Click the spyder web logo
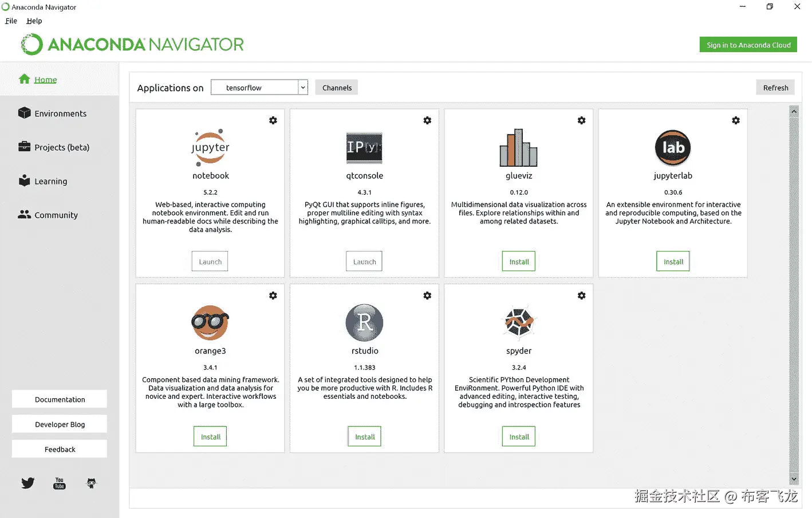 pos(519,322)
